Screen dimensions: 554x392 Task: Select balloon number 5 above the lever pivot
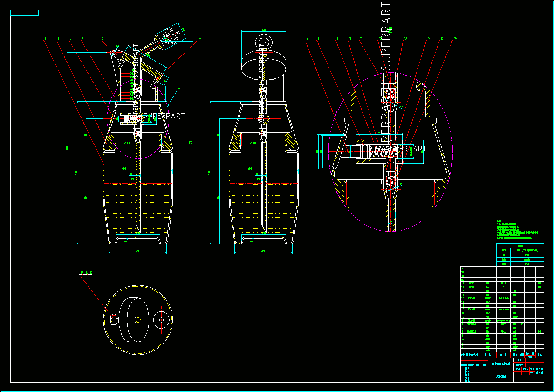pyautogui.click(x=103, y=38)
